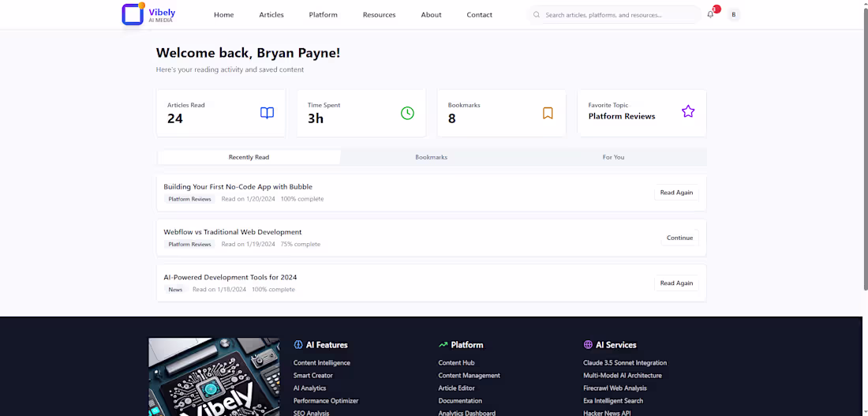This screenshot has height=416, width=868.
Task: Click the Favorite Topic Platform Reviews card
Action: coord(642,113)
